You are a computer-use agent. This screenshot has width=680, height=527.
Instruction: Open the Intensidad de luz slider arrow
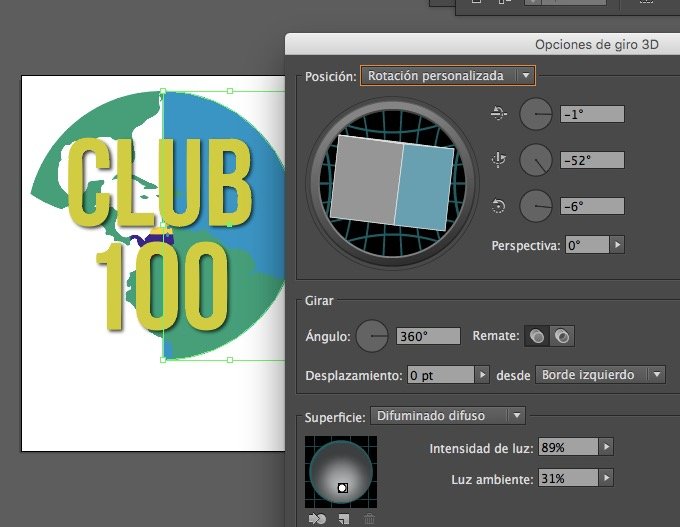[606, 447]
